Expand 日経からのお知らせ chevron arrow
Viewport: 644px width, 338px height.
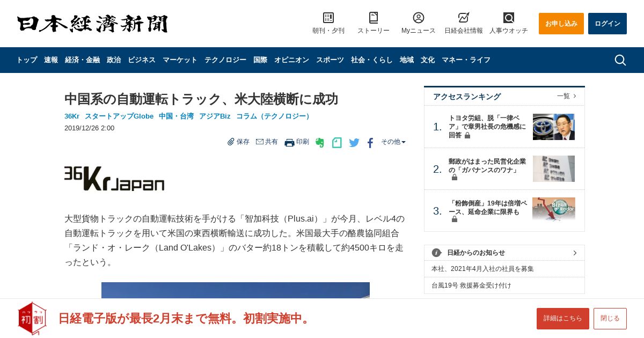pyautogui.click(x=575, y=253)
